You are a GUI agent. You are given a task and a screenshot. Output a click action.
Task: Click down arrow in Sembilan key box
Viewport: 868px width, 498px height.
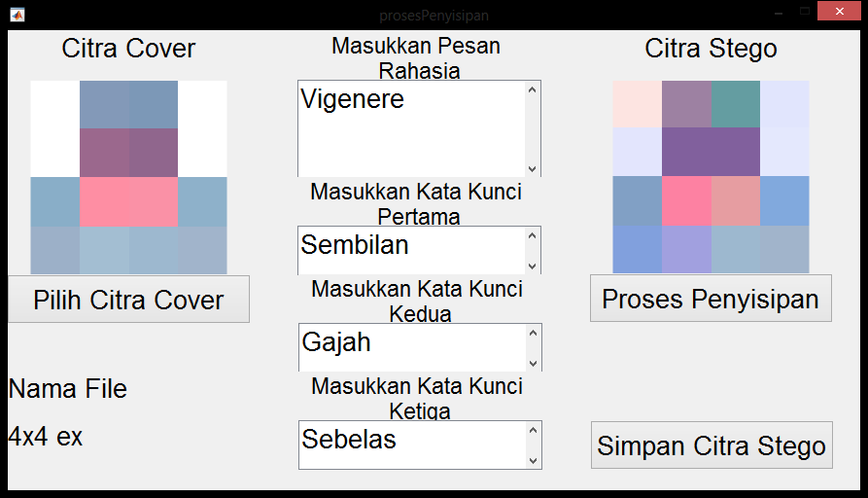532,266
